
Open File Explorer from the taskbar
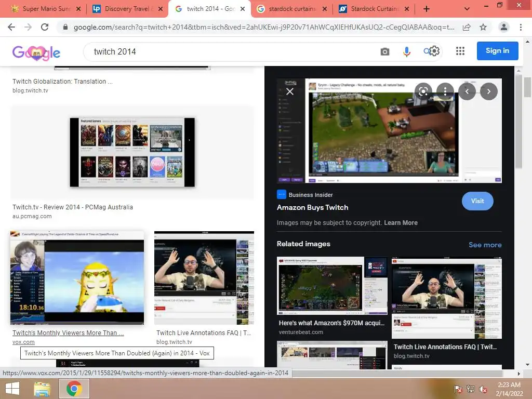[42, 389]
